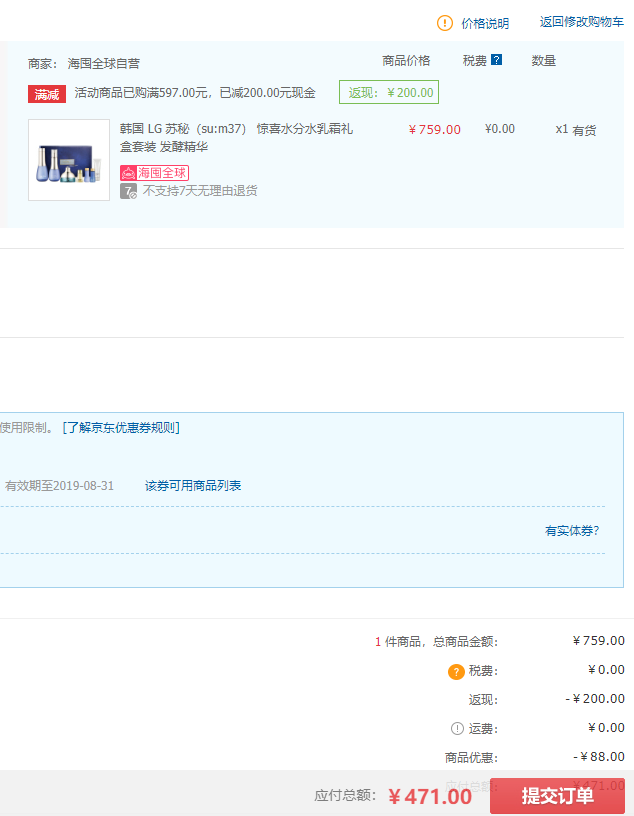
Task: Click the 海囤全球 pink badge
Action: click(x=154, y=173)
